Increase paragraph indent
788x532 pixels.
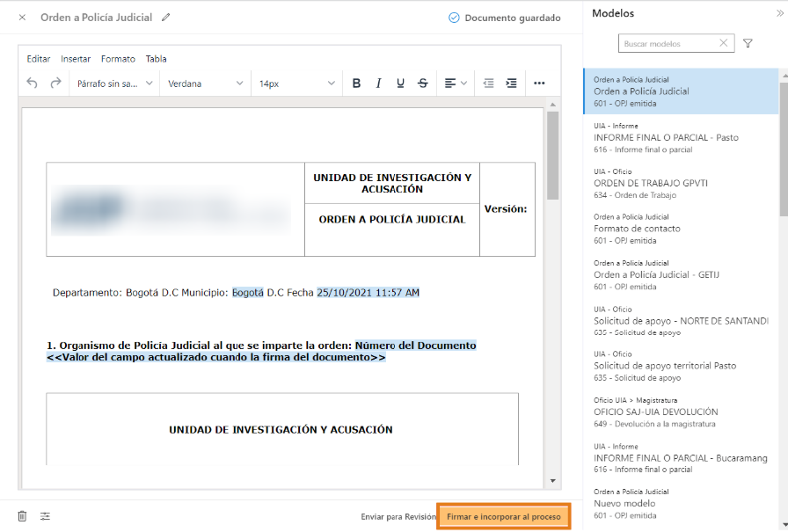511,84
